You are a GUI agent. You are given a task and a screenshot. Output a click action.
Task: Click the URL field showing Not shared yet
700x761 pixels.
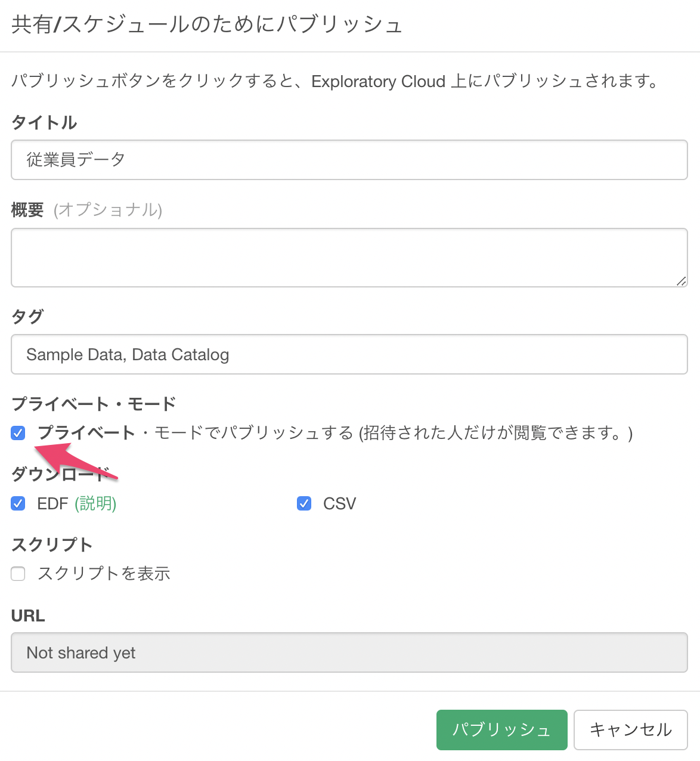point(349,652)
